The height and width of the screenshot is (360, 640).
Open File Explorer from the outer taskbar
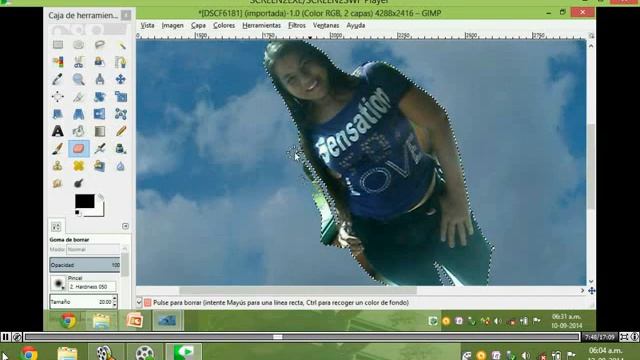(67, 353)
